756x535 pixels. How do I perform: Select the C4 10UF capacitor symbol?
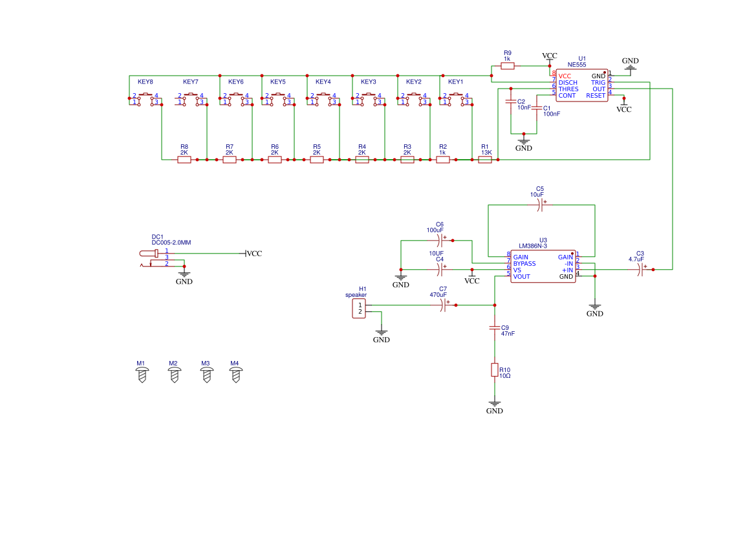(x=440, y=270)
